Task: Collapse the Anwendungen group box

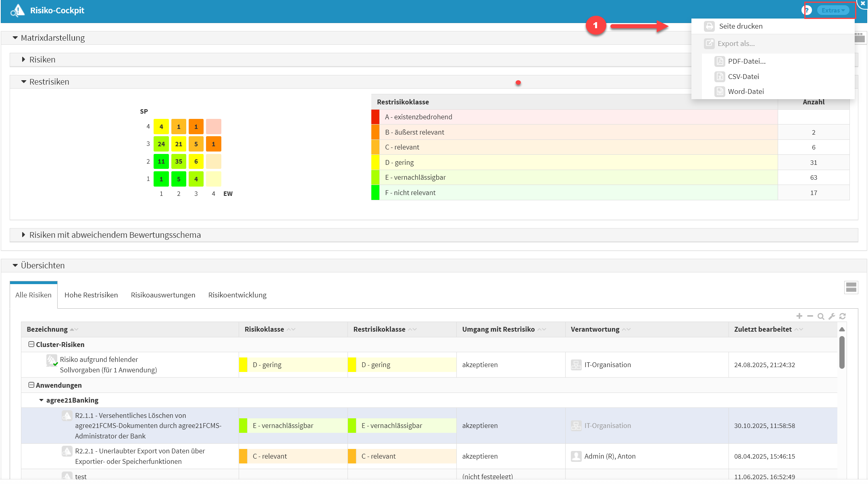Action: coord(31,385)
